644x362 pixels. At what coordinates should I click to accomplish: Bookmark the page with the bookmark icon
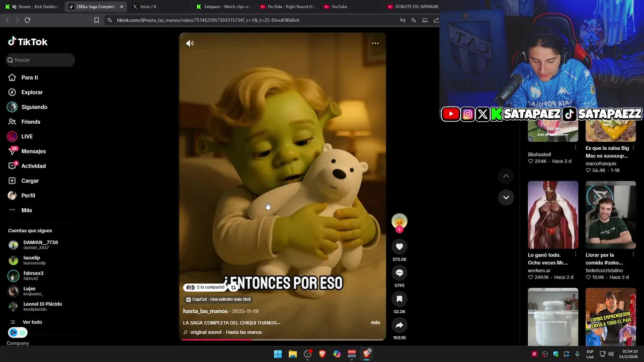coord(97,20)
